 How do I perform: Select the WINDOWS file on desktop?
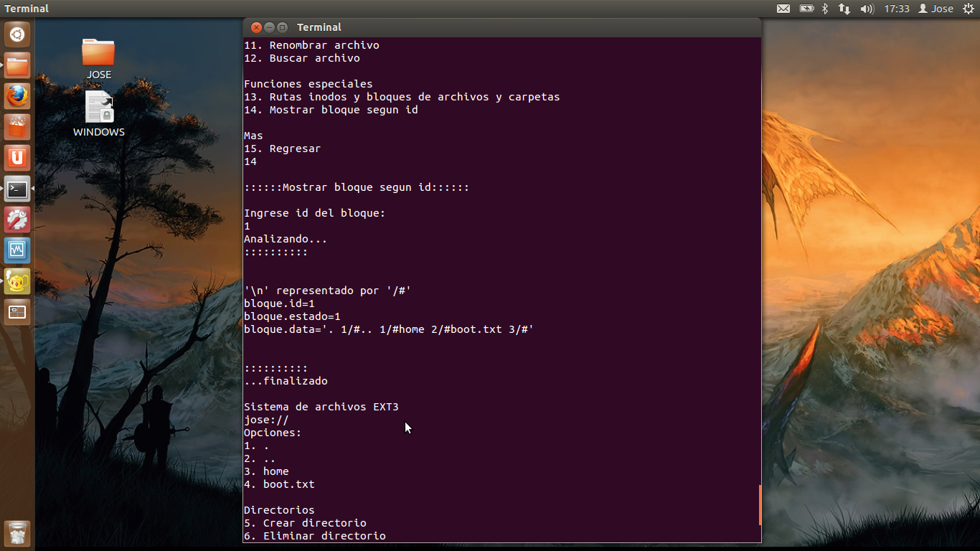(99, 113)
